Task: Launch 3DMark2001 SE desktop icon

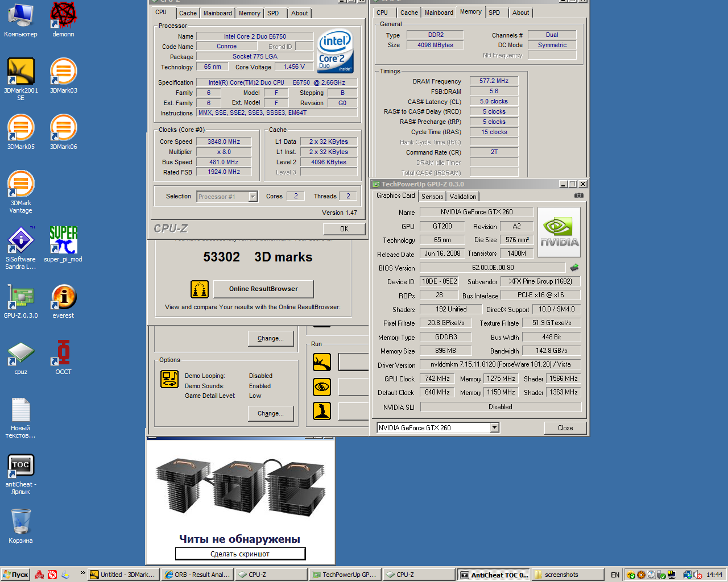Action: pos(20,79)
